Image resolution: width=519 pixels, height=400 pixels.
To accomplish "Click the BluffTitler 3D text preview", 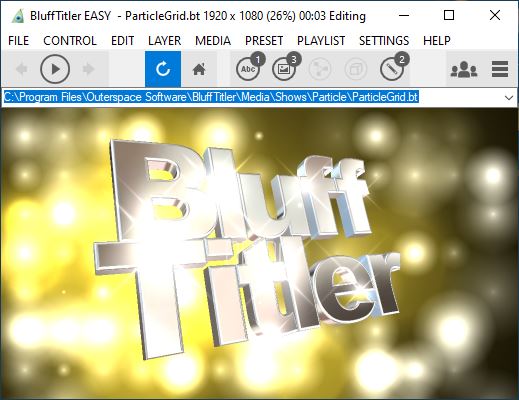I will [247, 247].
